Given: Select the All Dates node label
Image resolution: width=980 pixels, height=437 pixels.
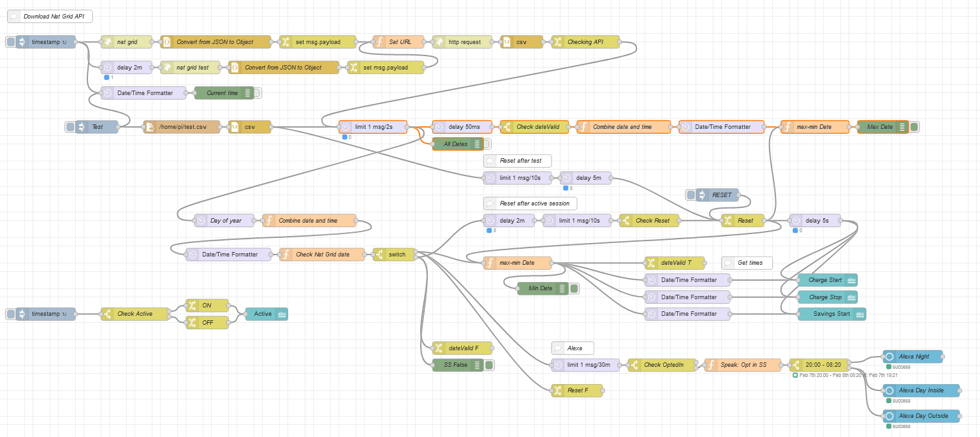Looking at the screenshot, I should coord(455,144).
